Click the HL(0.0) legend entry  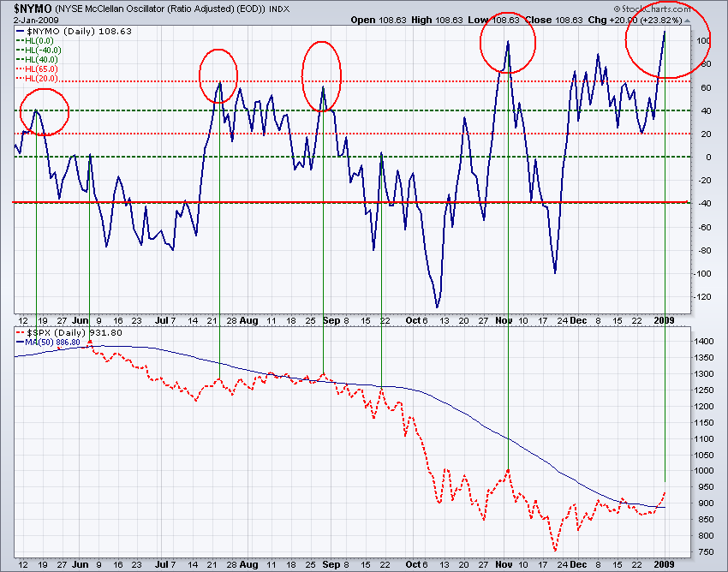coord(35,41)
